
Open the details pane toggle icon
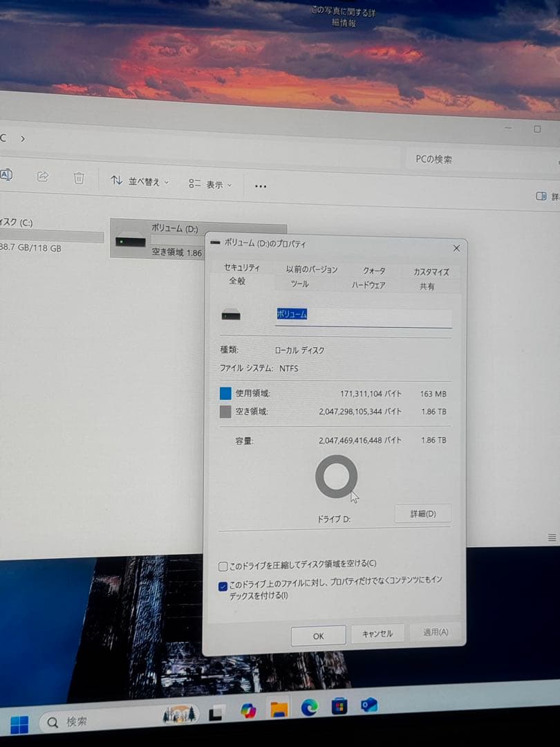pos(541,197)
